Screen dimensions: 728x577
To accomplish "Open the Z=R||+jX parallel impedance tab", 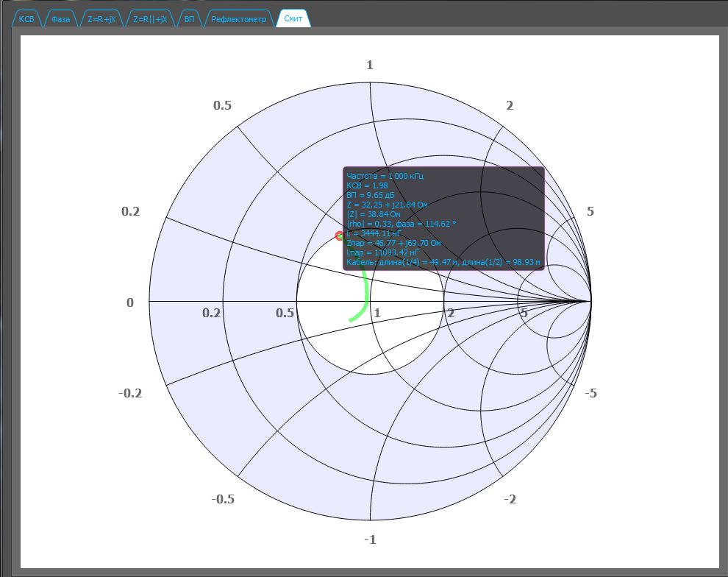I will 151,19.
